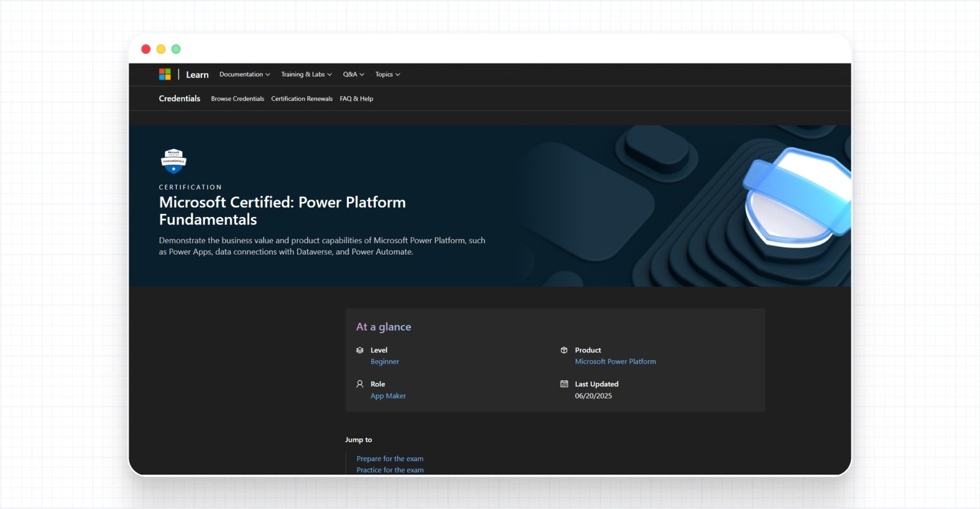980x509 pixels.
Task: Click the Fundamentals certification badge icon
Action: (174, 161)
